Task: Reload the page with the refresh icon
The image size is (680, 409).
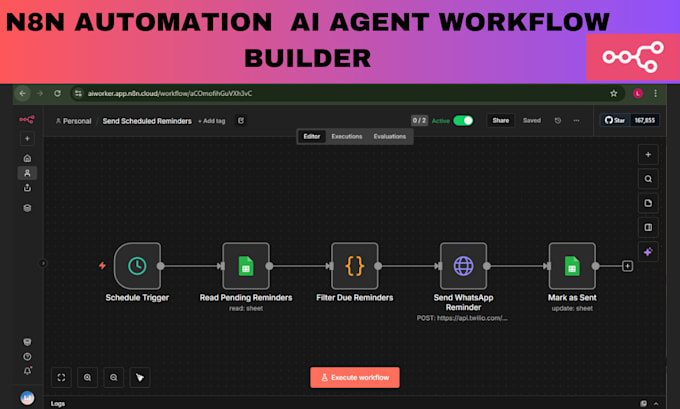Action: tap(57, 93)
